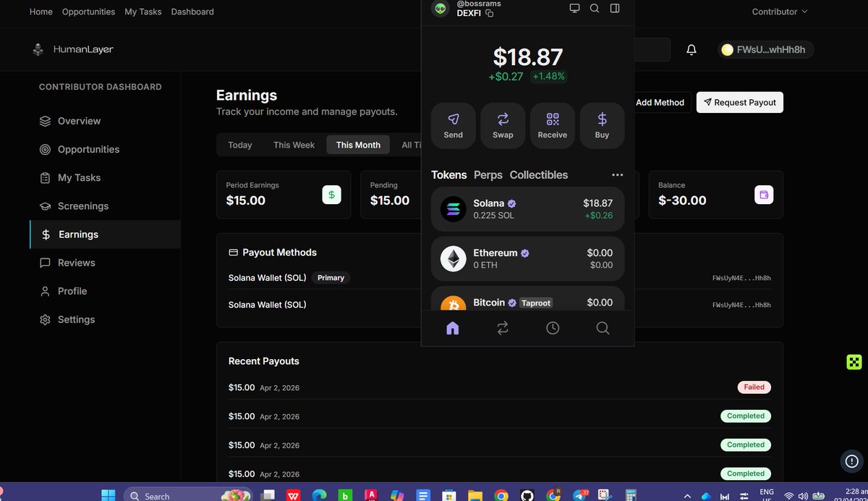Click the floating alert help button
The width and height of the screenshot is (868, 501).
[x=852, y=460]
